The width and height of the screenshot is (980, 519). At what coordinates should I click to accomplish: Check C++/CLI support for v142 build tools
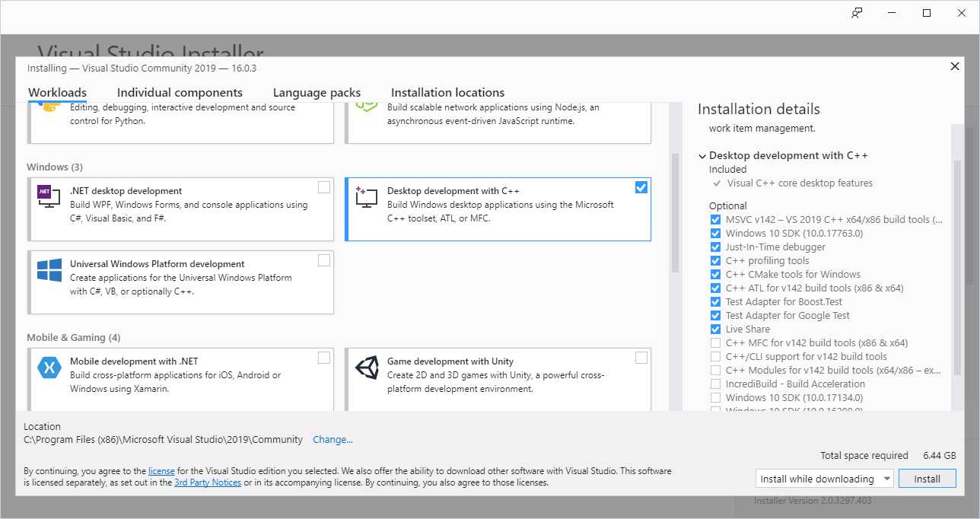click(715, 356)
